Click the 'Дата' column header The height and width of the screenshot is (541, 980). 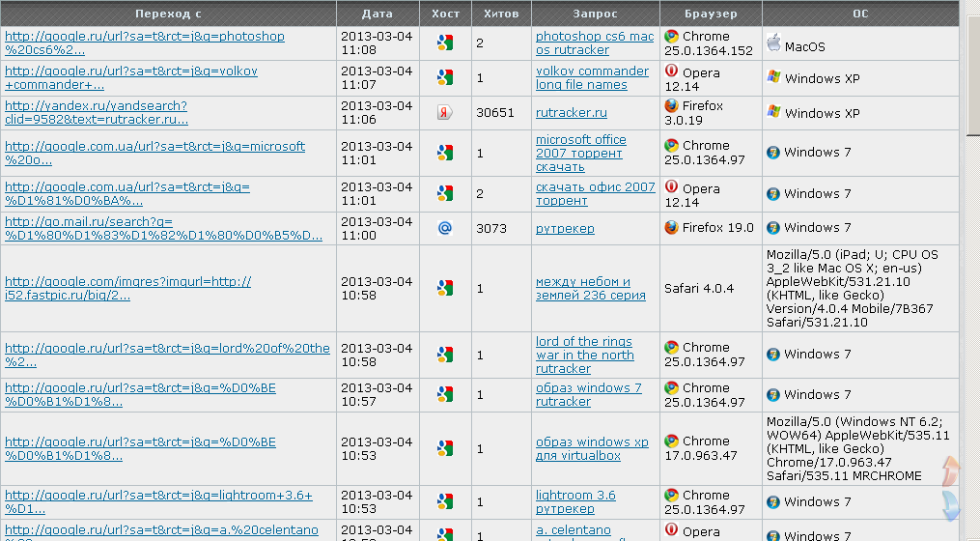click(x=378, y=14)
